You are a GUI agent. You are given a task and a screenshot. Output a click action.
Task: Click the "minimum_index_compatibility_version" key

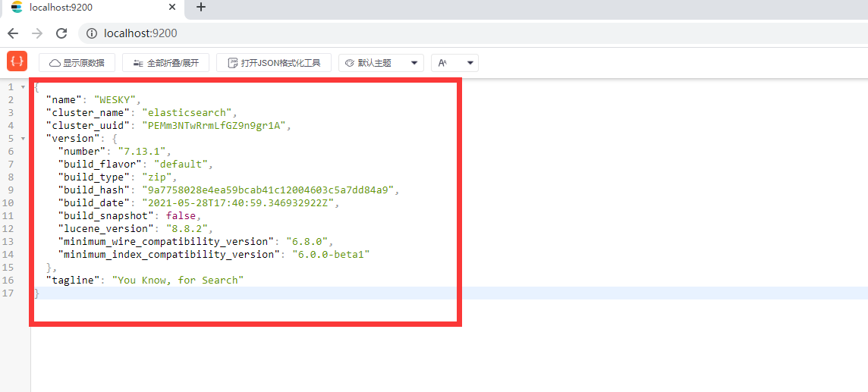[x=169, y=254]
